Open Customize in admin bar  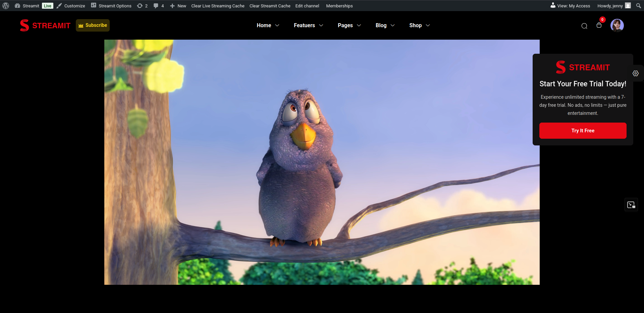71,6
